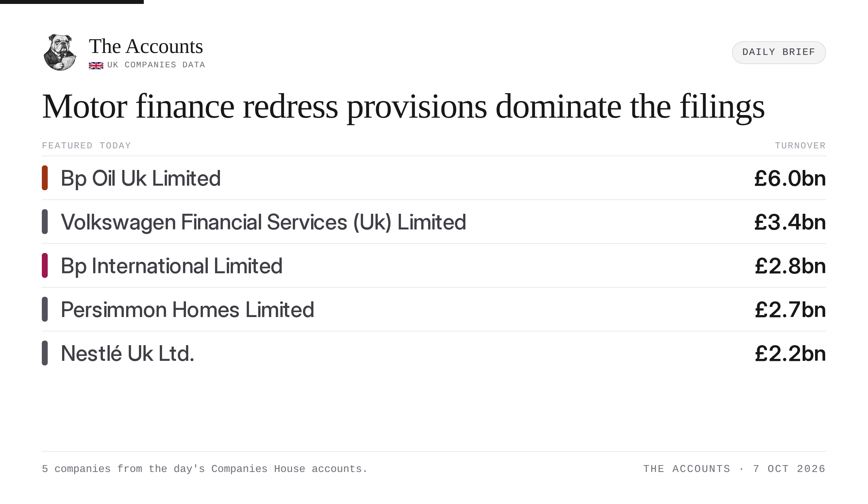The height and width of the screenshot is (504, 868).
Task: Click the 7 Oct 2026 footer date
Action: coord(789,468)
